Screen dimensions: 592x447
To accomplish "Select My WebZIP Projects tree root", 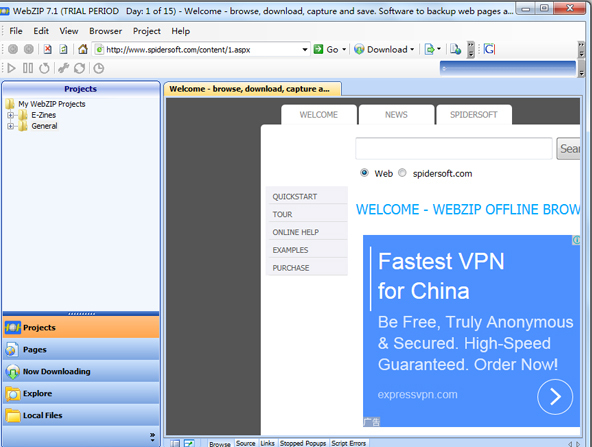I will coord(52,104).
